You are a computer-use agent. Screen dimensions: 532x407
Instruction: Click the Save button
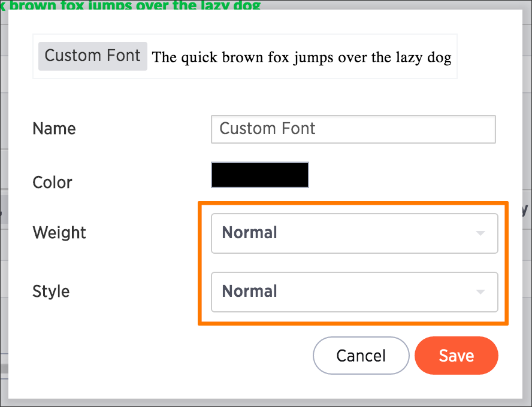coord(457,356)
